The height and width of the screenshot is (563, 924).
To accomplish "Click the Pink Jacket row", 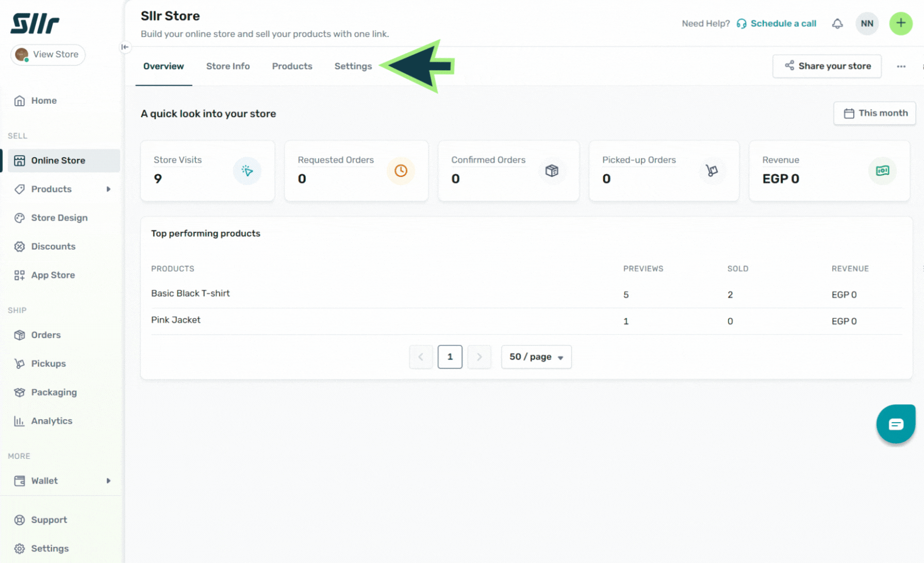I will coord(526,321).
